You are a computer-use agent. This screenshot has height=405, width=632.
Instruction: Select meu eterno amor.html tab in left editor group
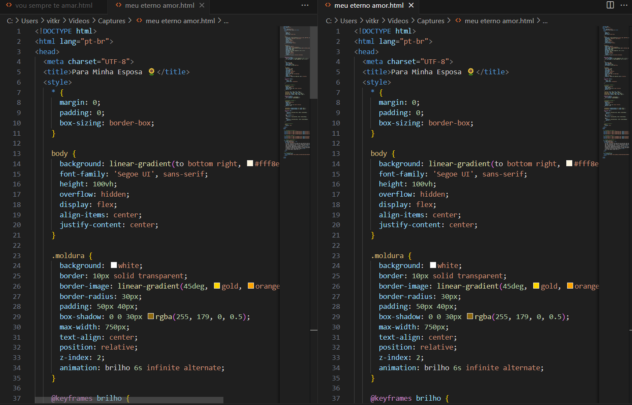pyautogui.click(x=159, y=6)
